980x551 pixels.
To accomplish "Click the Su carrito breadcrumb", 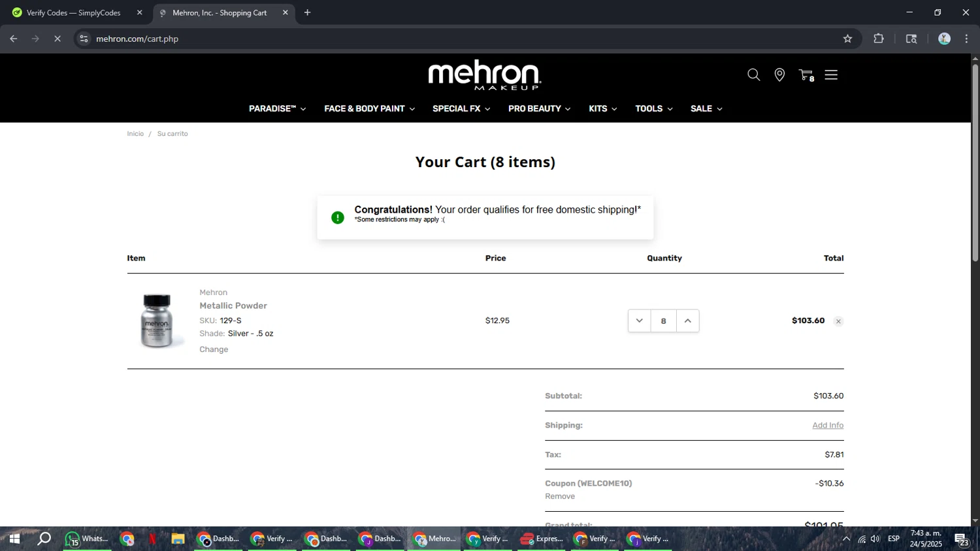I will pyautogui.click(x=172, y=134).
